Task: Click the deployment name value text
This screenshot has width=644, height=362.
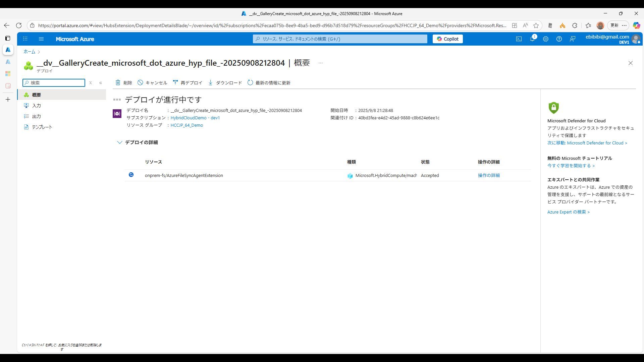Action: point(236,110)
